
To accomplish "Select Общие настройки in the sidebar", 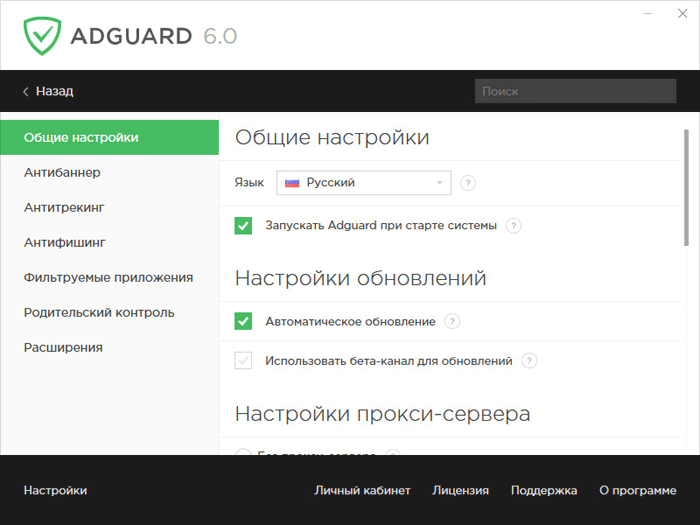I will coord(109,138).
